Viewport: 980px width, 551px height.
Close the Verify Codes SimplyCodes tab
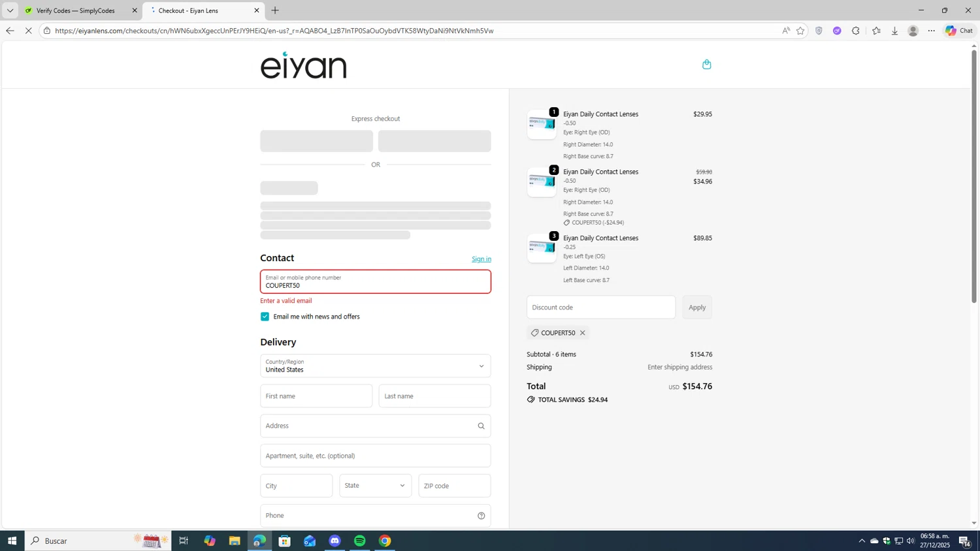click(x=135, y=10)
